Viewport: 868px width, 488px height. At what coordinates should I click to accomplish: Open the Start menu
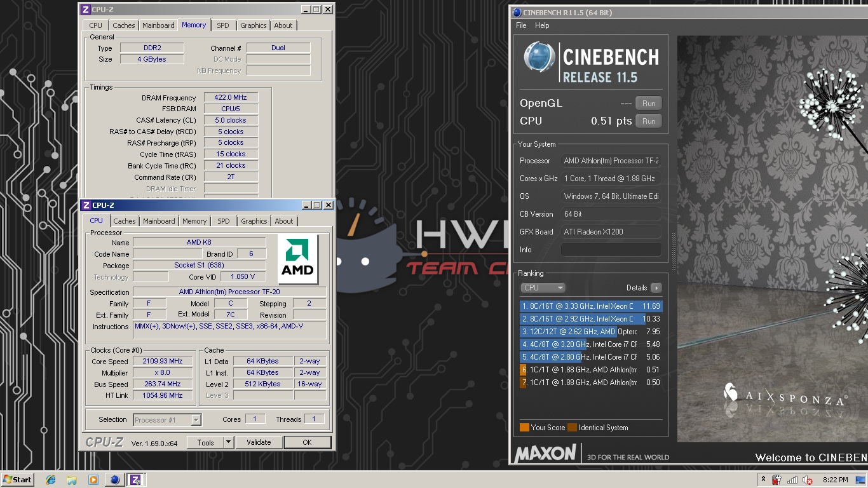tap(18, 480)
